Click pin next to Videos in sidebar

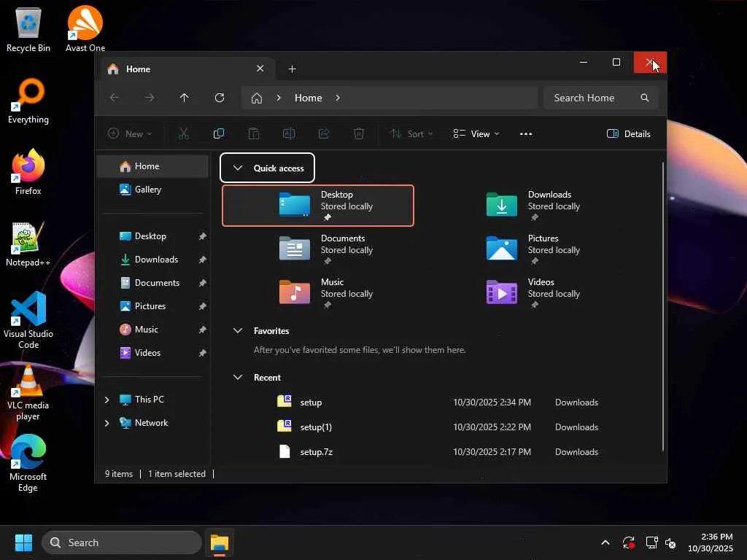click(x=203, y=353)
